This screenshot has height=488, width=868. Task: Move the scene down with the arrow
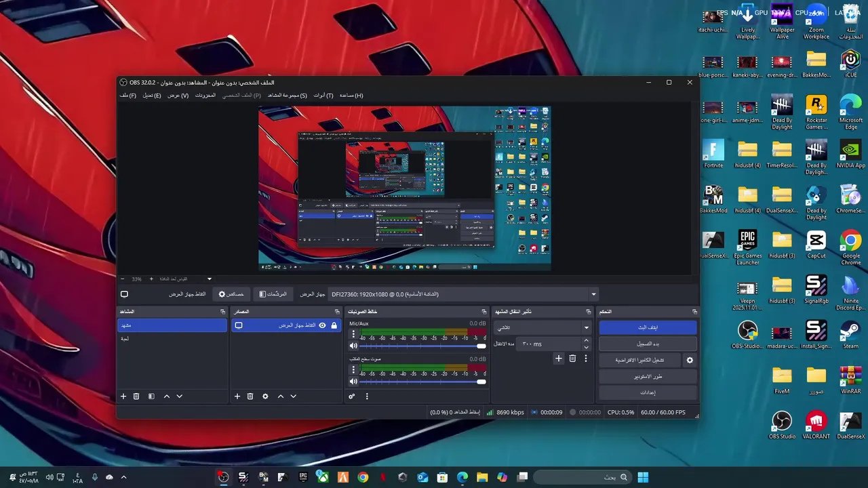(180, 396)
